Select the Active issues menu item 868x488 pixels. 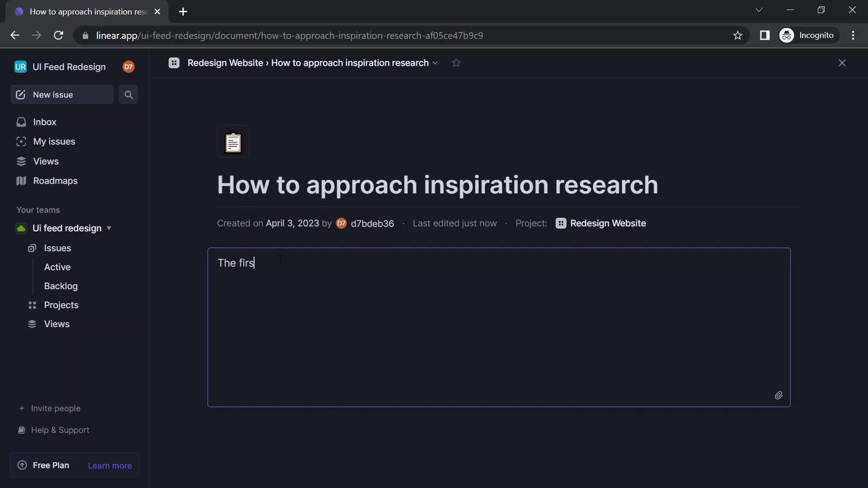click(x=57, y=266)
